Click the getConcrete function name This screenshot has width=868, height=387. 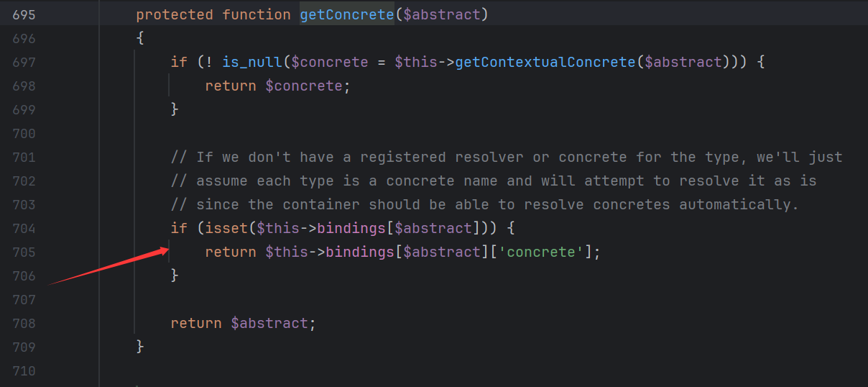(x=346, y=15)
